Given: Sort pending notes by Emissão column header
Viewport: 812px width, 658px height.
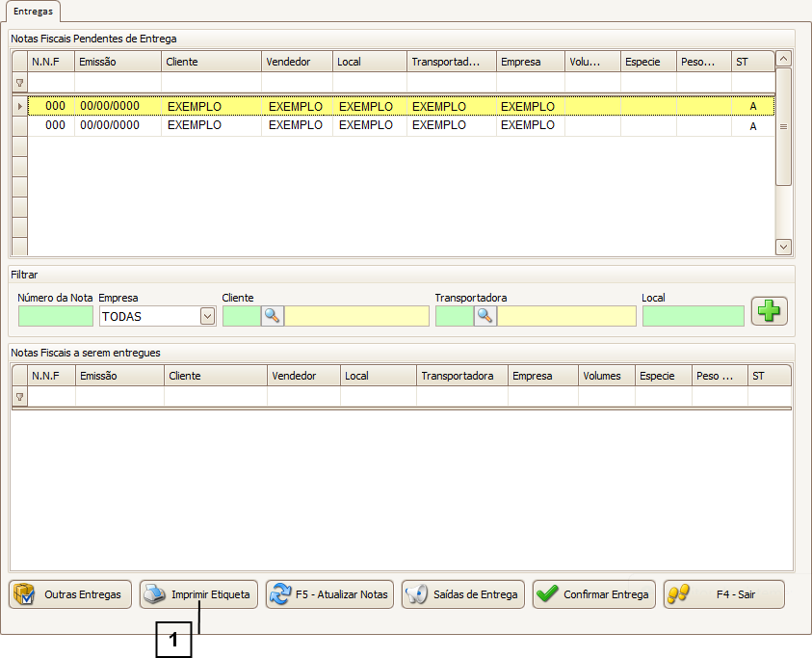Looking at the screenshot, I should click(x=119, y=62).
